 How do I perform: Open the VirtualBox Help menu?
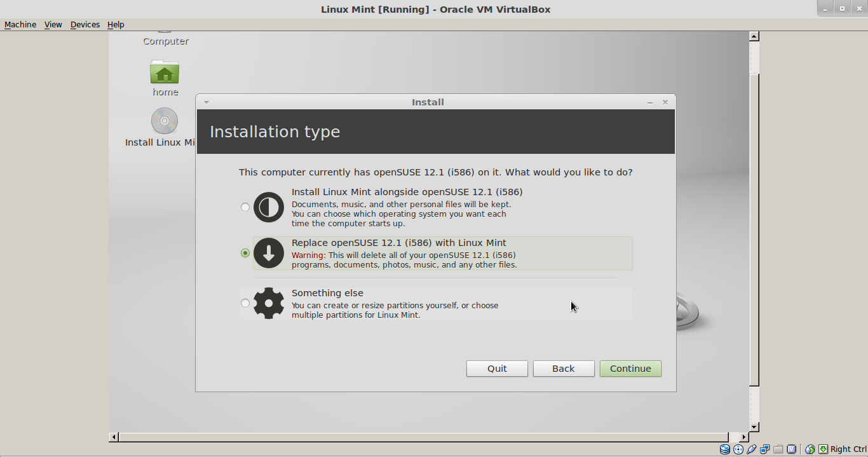116,24
